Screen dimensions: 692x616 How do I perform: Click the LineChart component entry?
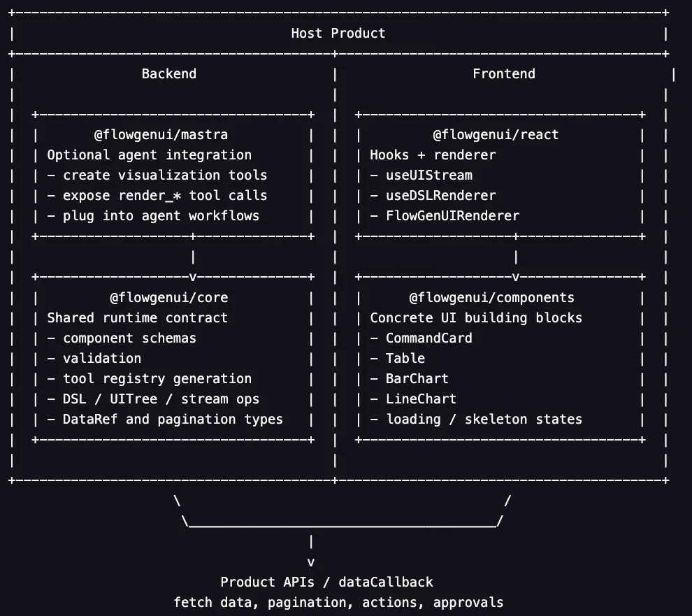421,399
